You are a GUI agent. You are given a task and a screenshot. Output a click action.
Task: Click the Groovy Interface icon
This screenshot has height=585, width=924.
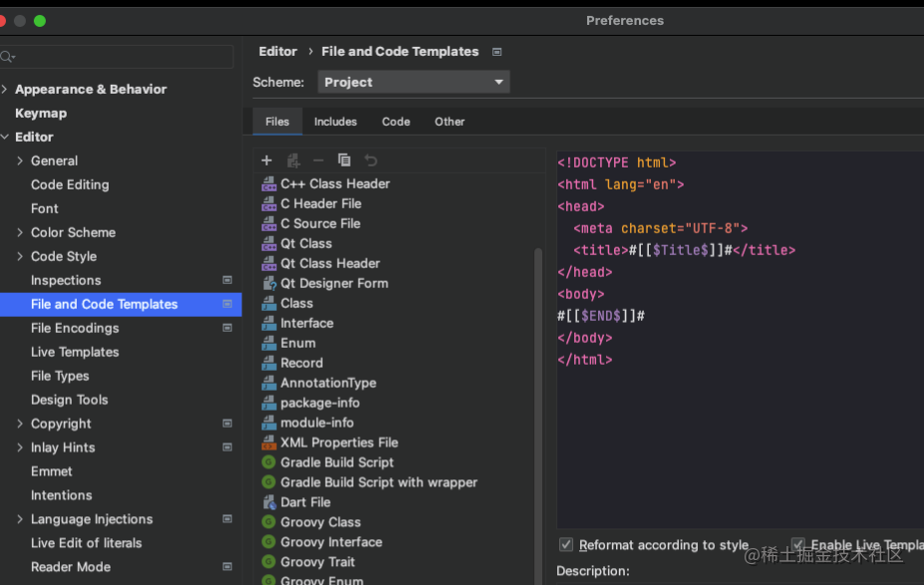point(269,542)
